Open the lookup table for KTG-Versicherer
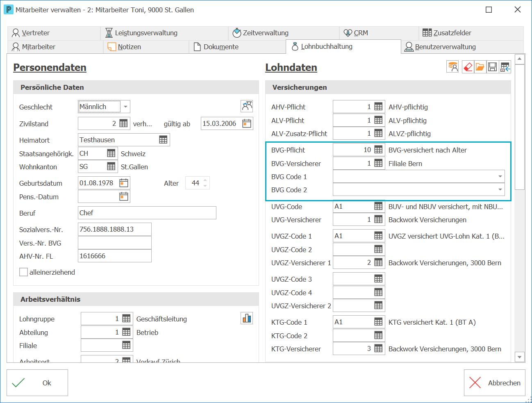 pyautogui.click(x=378, y=348)
